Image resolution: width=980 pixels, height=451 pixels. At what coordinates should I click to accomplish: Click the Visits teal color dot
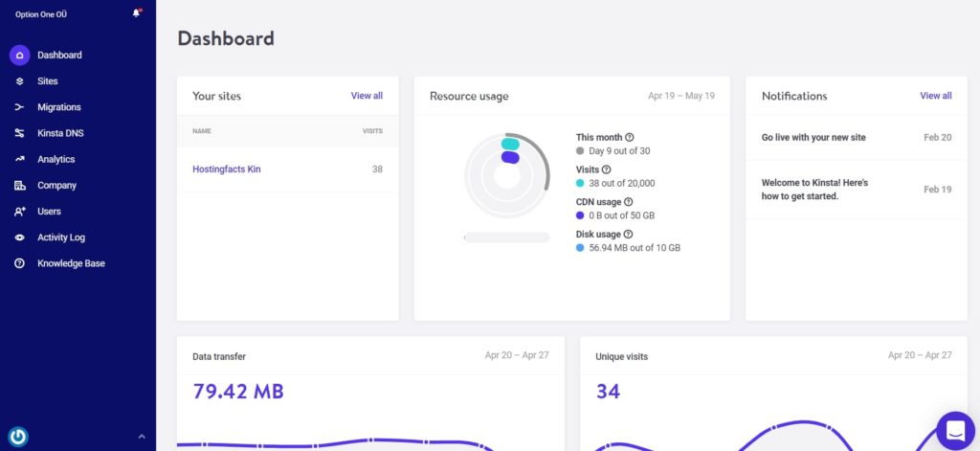click(580, 183)
